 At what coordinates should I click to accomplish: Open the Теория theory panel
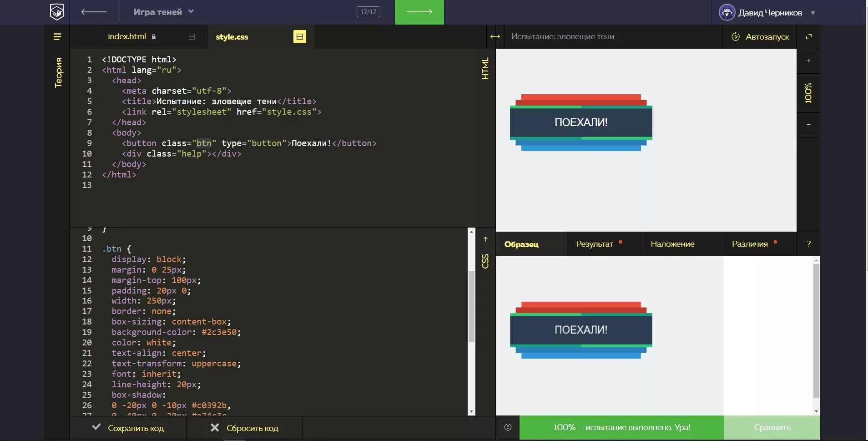pos(58,72)
